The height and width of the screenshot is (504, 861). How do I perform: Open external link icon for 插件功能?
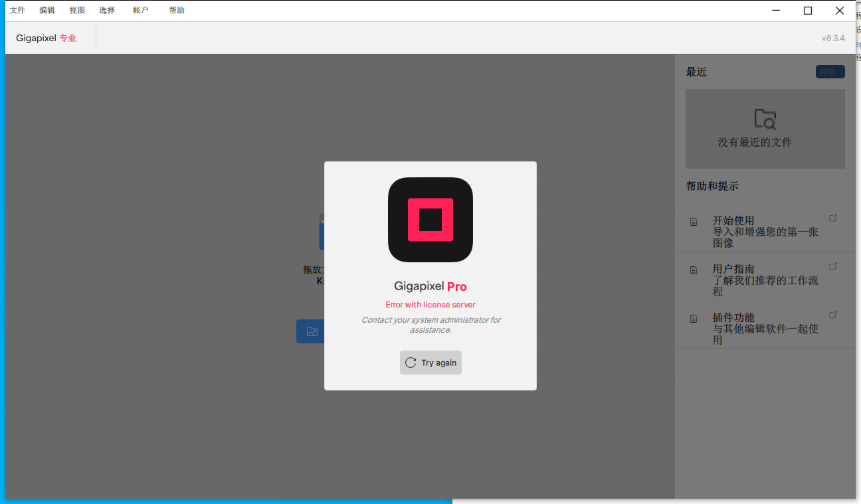click(x=833, y=315)
